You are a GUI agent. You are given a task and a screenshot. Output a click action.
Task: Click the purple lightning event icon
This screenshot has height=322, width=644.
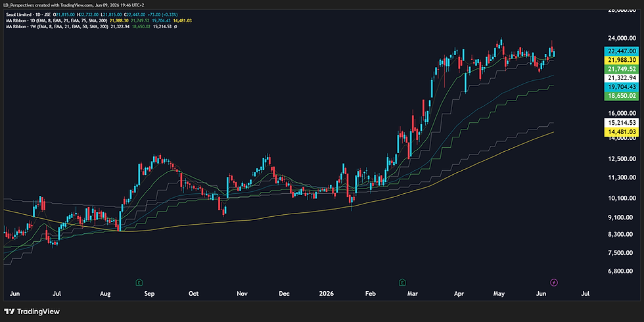tap(554, 282)
